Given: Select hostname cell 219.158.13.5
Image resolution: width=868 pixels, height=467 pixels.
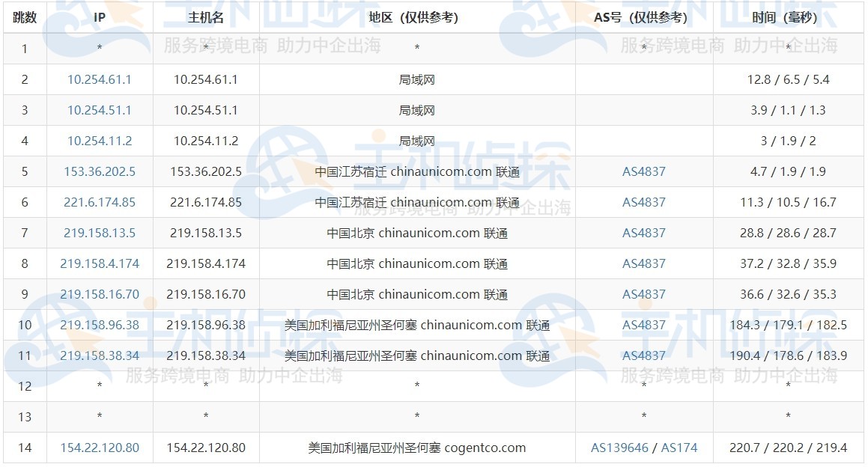Looking at the screenshot, I should click(x=206, y=233).
